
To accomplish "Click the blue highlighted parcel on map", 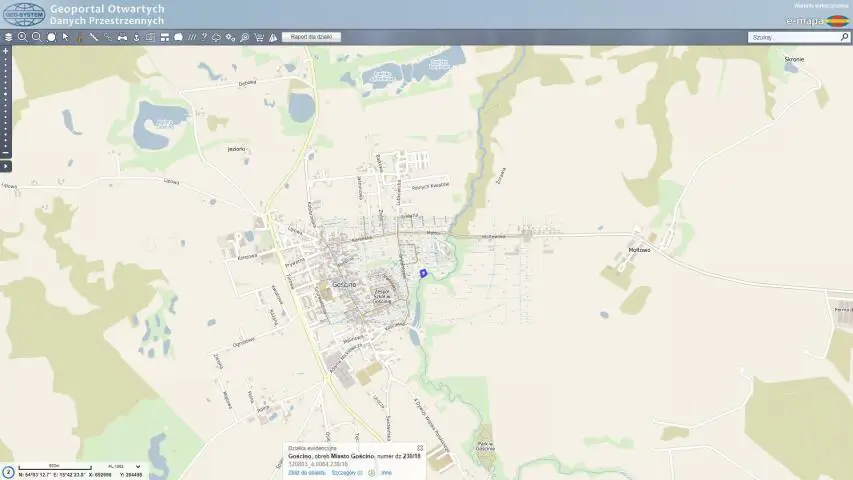I will pos(423,272).
